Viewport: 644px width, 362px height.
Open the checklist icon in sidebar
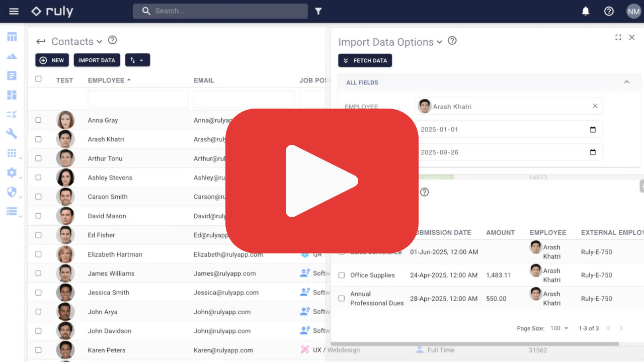coord(12,115)
